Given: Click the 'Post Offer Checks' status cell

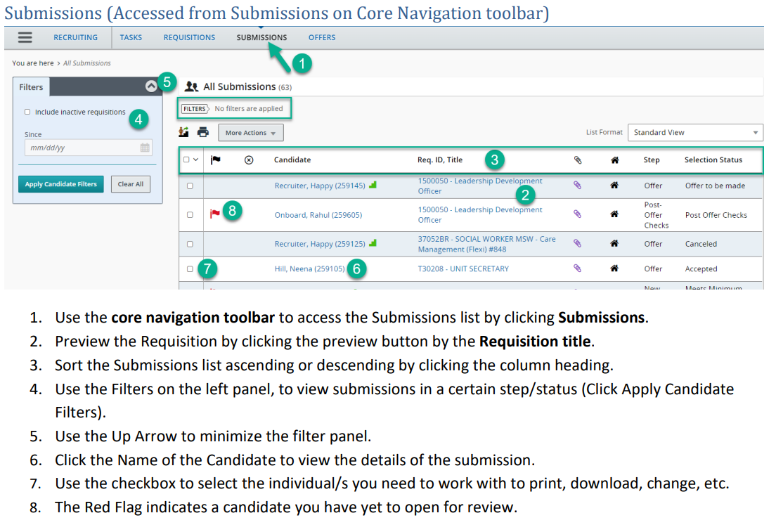Looking at the screenshot, I should (x=716, y=215).
